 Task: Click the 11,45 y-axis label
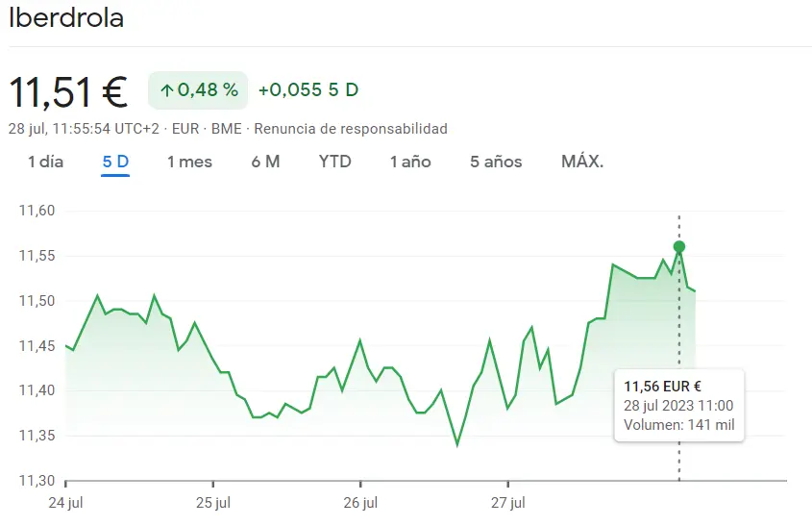pyautogui.click(x=37, y=345)
